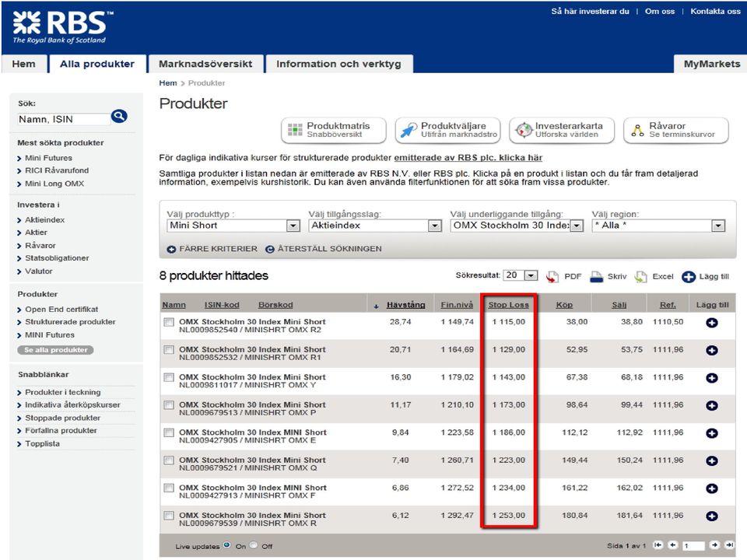The height and width of the screenshot is (560, 747).
Task: Open the Sökresultat count dropdown
Action: 521,275
